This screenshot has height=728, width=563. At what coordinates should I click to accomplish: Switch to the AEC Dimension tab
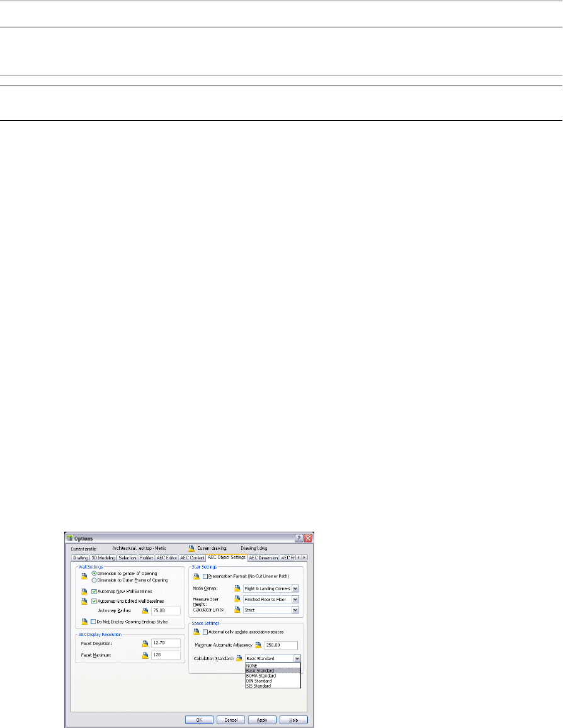(263, 557)
